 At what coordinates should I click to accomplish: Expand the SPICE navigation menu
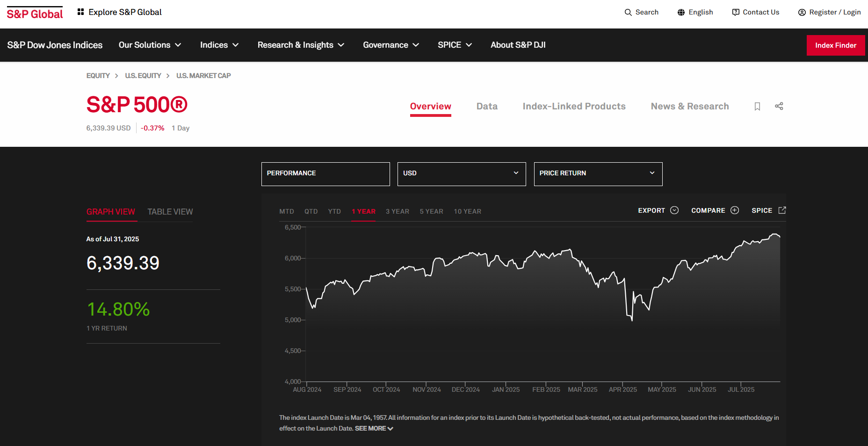click(455, 45)
